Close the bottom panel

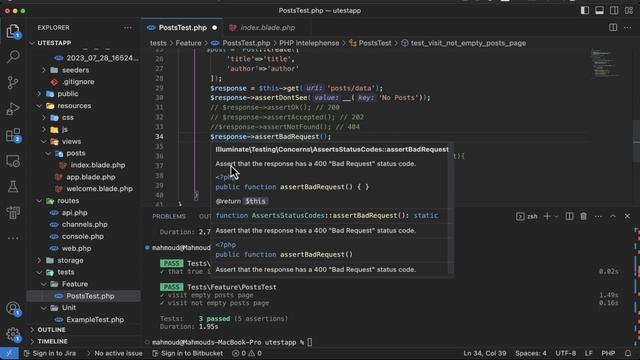click(627, 216)
